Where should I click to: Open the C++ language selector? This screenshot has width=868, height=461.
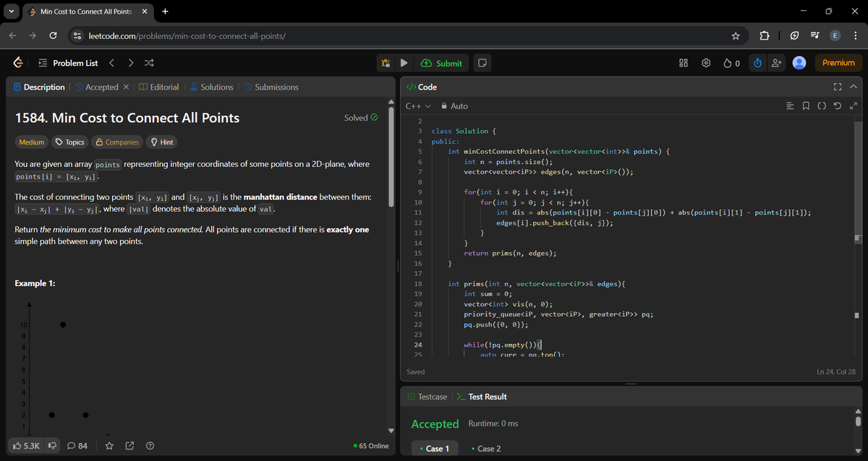click(x=418, y=105)
